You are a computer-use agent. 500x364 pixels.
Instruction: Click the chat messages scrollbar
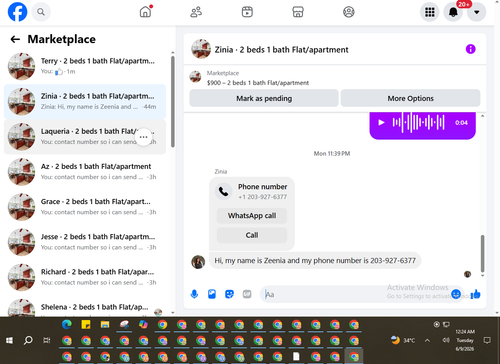(x=482, y=253)
